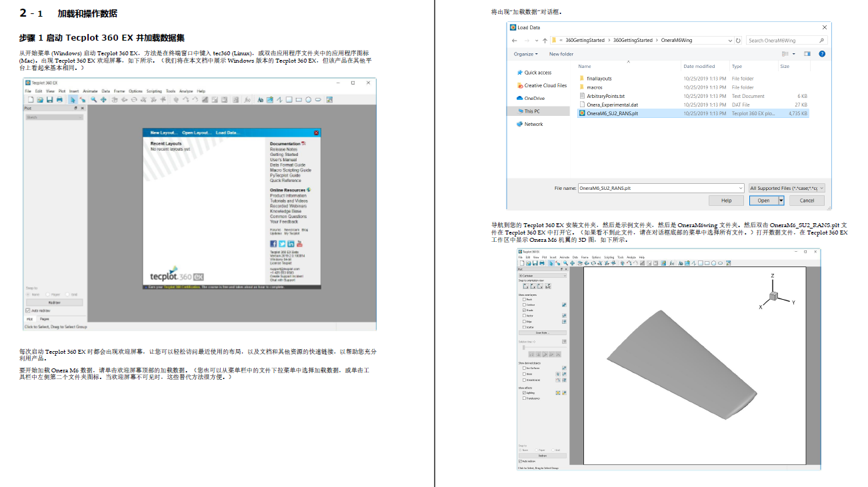Uncheck the Shade zone layer checkbox
The height and width of the screenshot is (487, 868).
coord(525,310)
